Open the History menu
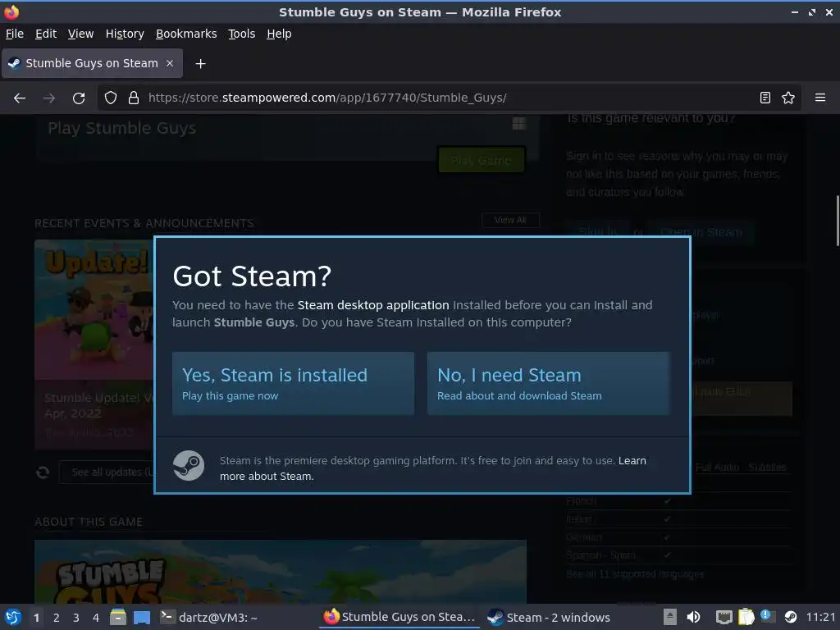The height and width of the screenshot is (630, 840). point(125,34)
